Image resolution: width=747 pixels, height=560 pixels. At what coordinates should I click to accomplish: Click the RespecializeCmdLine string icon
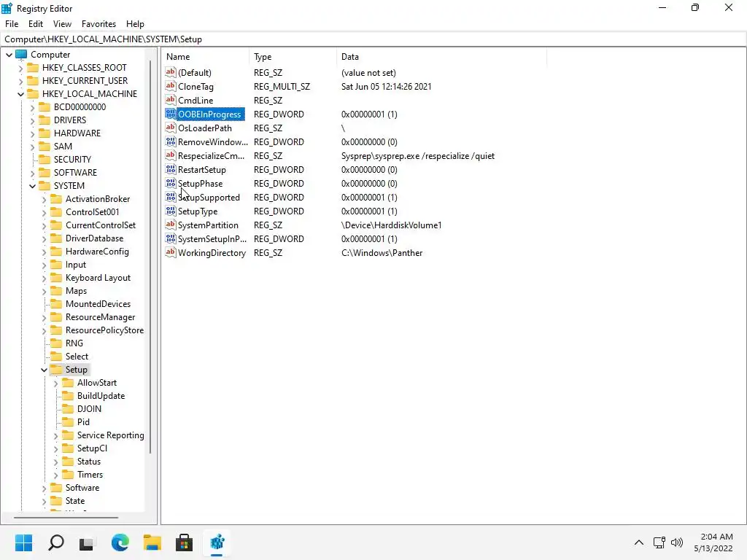click(x=171, y=155)
